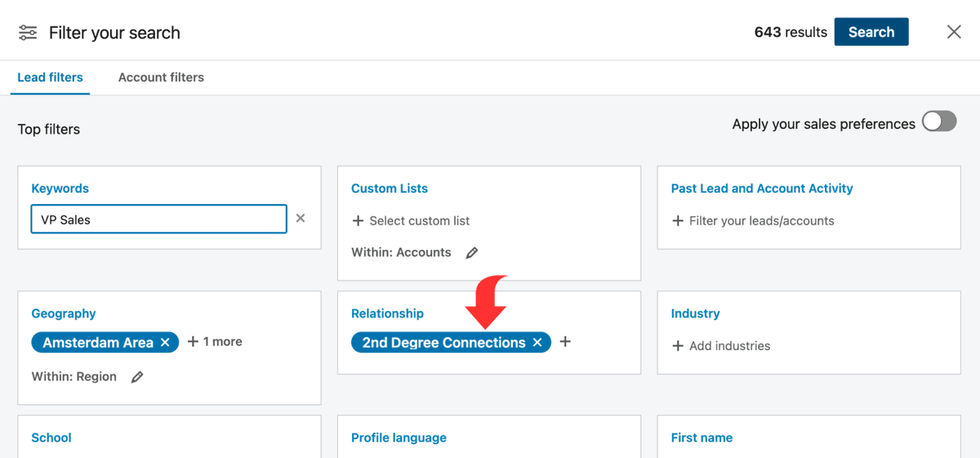Click the filter sliders icon beside the title
Image resolution: width=980 pixels, height=458 pixels.
pyautogui.click(x=28, y=33)
